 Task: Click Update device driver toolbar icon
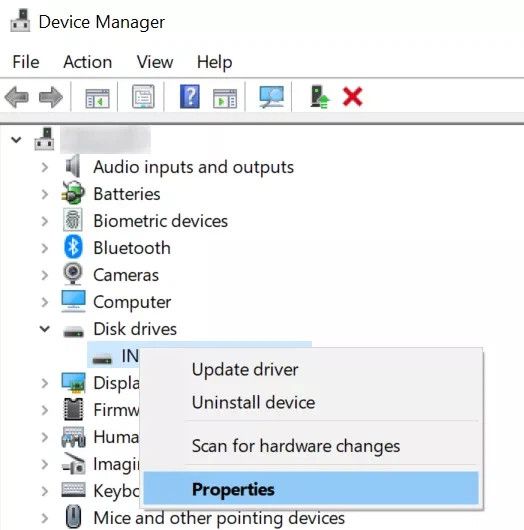point(319,97)
